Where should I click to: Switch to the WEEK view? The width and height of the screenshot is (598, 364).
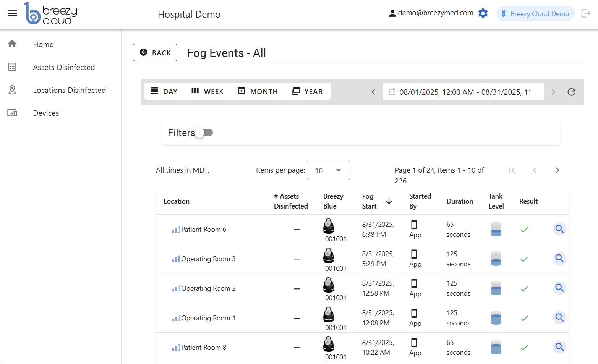point(207,91)
